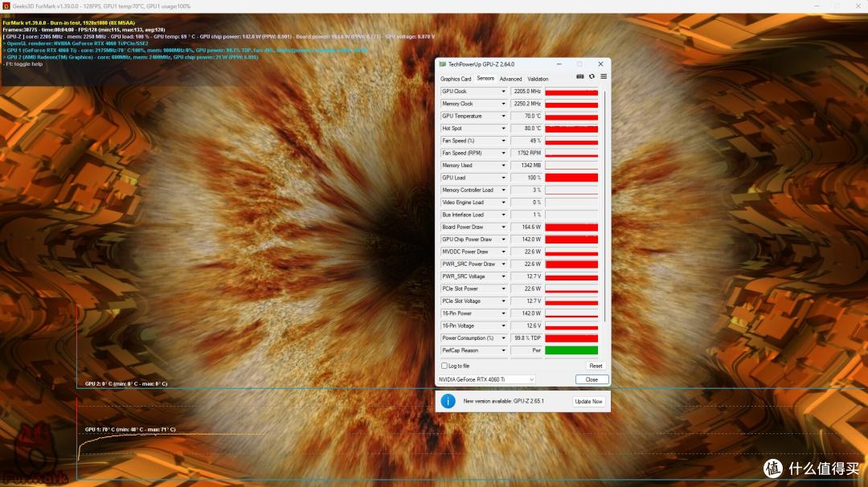This screenshot has width=868, height=487.
Task: Open the PWR_SRC Voltage dropdown
Action: tap(503, 276)
